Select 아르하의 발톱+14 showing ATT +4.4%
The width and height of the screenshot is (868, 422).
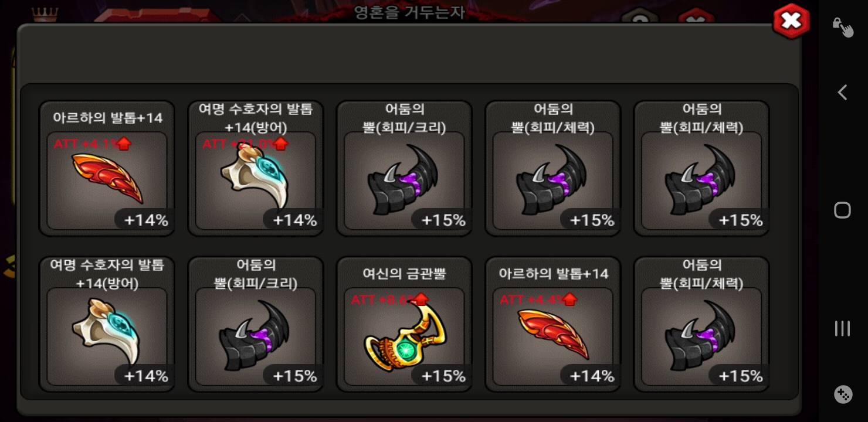[553, 325]
